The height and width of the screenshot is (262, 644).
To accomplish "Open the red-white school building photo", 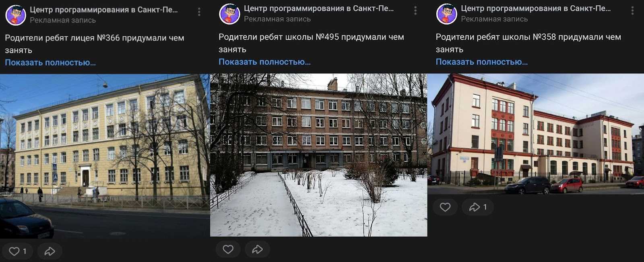I will (536, 134).
